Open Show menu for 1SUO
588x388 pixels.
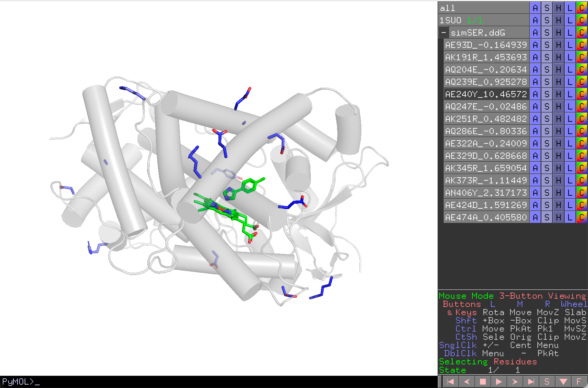pos(547,20)
